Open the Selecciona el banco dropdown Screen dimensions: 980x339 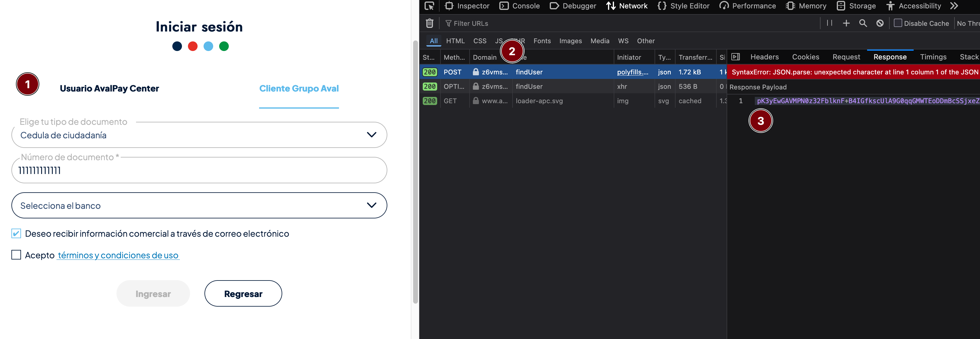tap(199, 205)
